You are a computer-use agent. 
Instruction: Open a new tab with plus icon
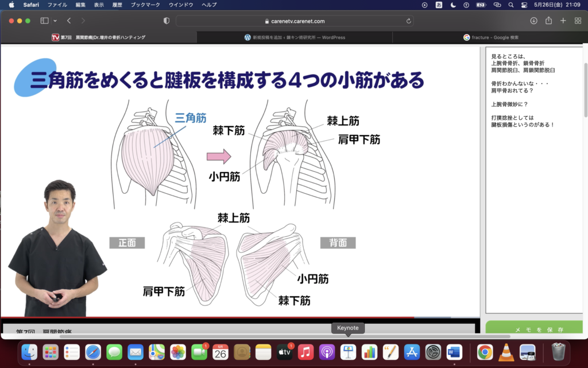563,21
